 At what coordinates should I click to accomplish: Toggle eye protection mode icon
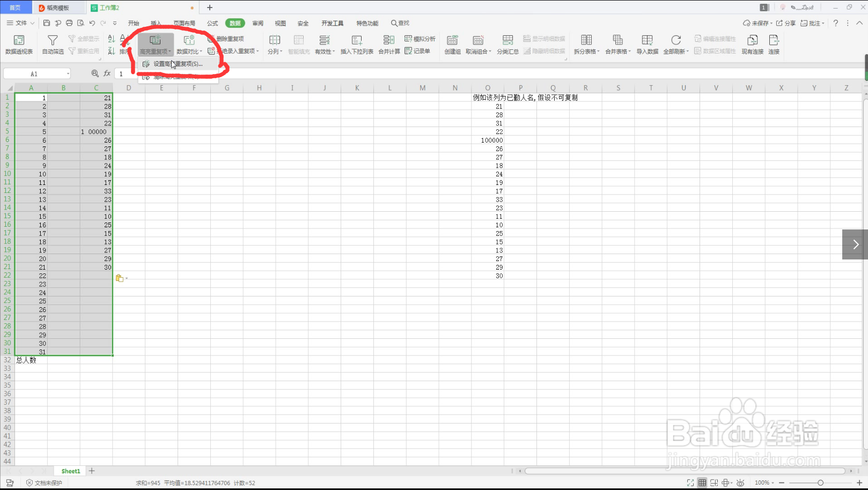[x=740, y=482]
